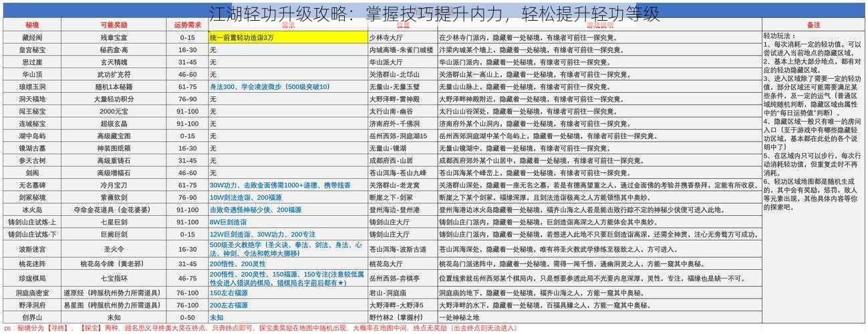Click the 备注 column header
This screenshot has width=868, height=334.
[x=813, y=25]
